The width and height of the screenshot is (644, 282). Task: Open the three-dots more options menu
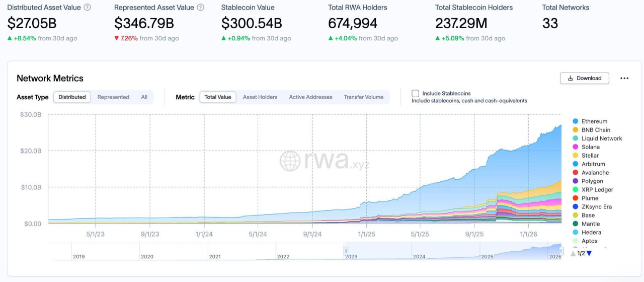[624, 78]
